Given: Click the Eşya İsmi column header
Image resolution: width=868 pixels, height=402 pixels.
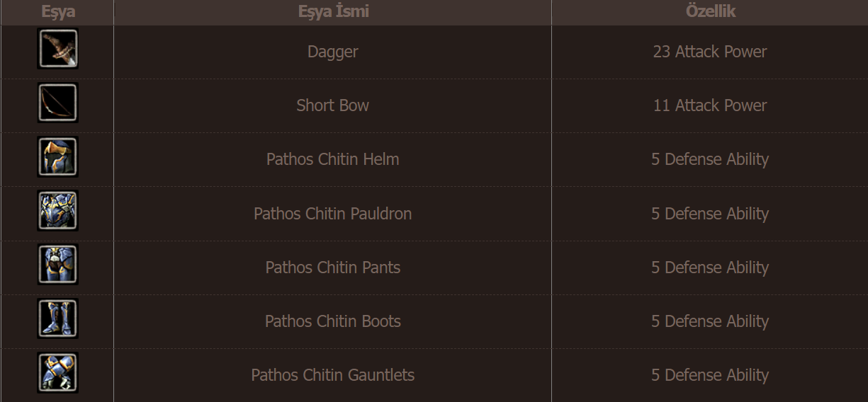Looking at the screenshot, I should click(x=333, y=11).
